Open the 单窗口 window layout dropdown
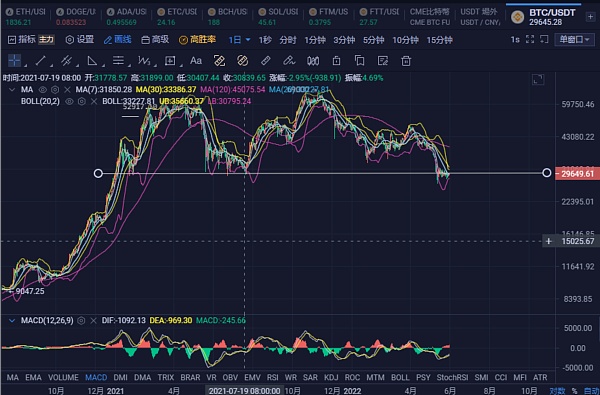 click(574, 39)
